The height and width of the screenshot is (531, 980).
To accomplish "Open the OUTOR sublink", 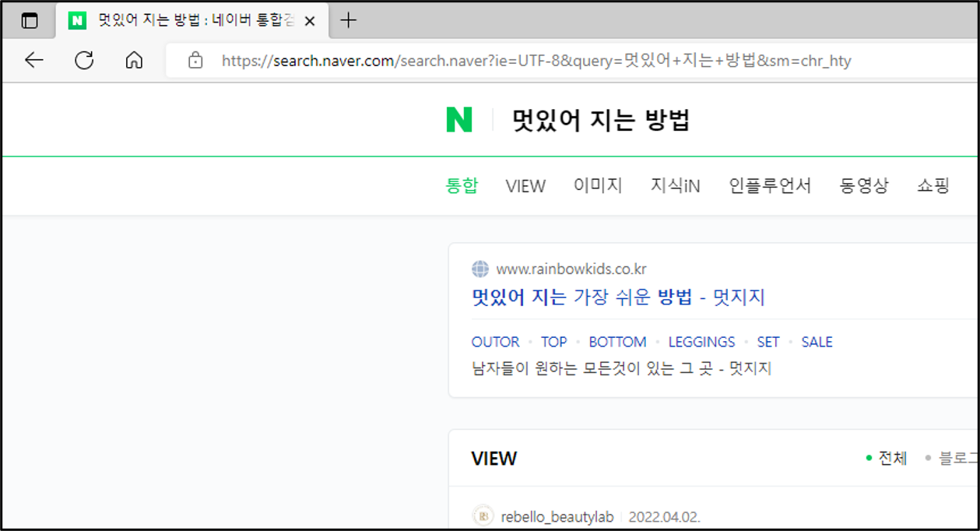I will coord(495,342).
